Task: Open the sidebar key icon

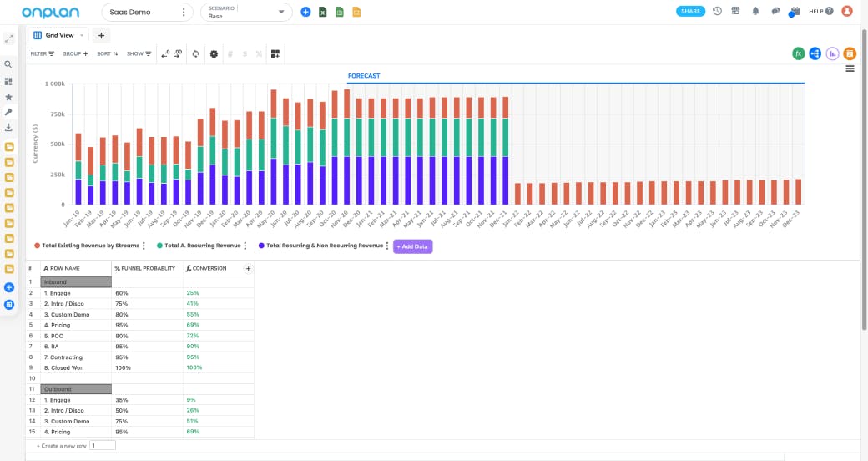Action: [x=8, y=112]
